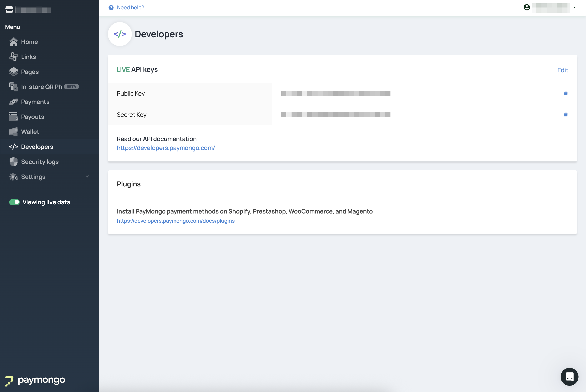Click the Plugins heading
Image resolution: width=586 pixels, height=392 pixels.
pos(129,184)
